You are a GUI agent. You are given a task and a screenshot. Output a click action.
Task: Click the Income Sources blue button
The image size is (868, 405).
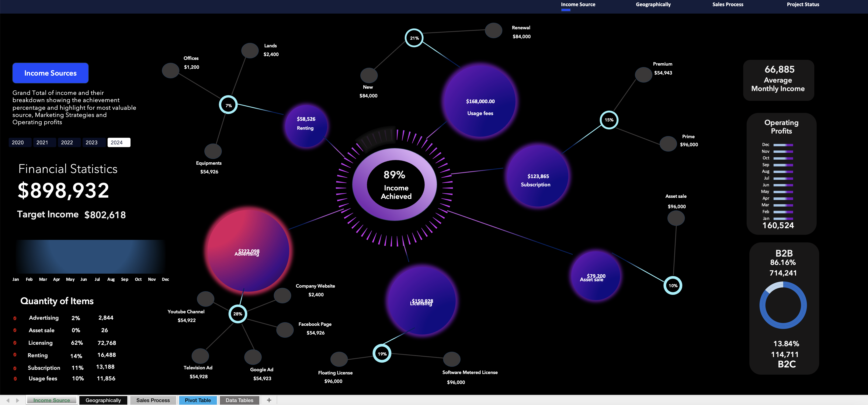click(x=51, y=73)
